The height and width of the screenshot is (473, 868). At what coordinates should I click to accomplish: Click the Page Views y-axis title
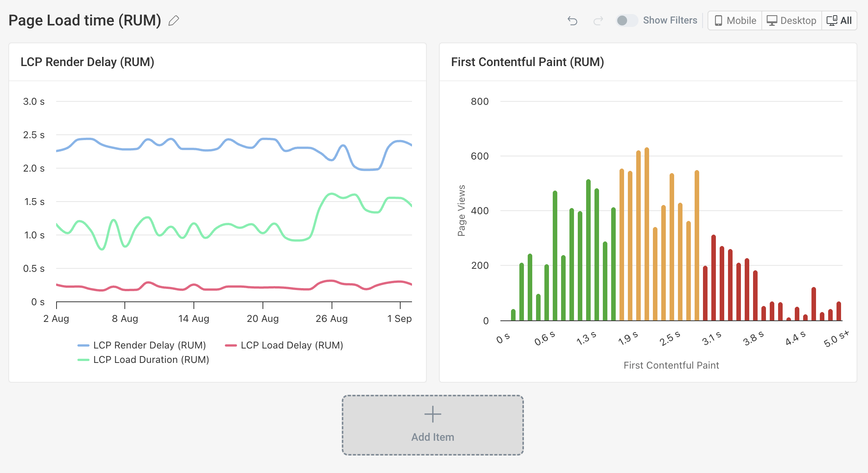pyautogui.click(x=461, y=211)
